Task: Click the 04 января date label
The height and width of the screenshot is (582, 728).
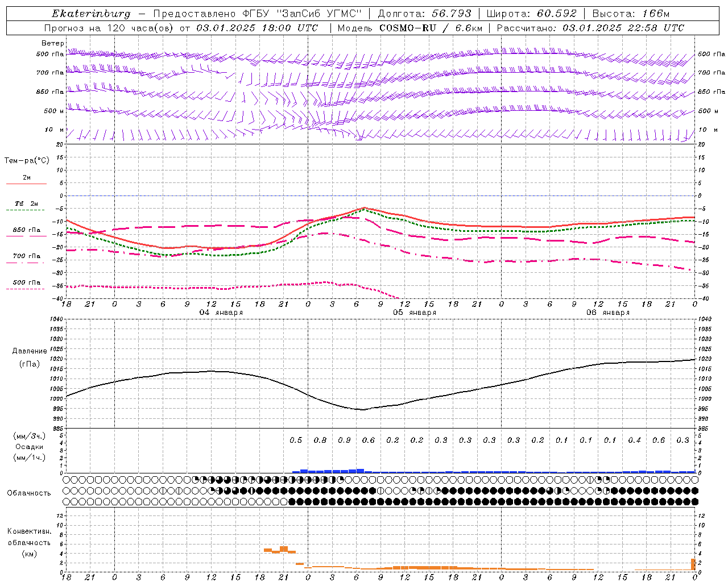Action: 221,313
